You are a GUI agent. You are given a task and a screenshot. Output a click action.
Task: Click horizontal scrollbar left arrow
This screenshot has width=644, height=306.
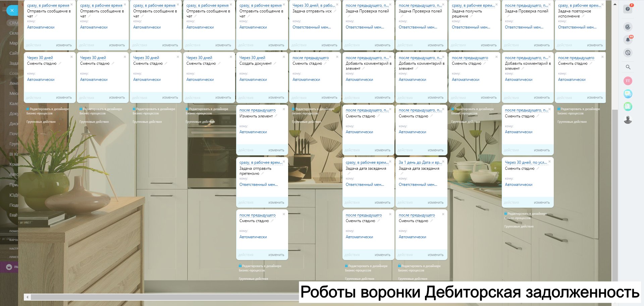28,297
